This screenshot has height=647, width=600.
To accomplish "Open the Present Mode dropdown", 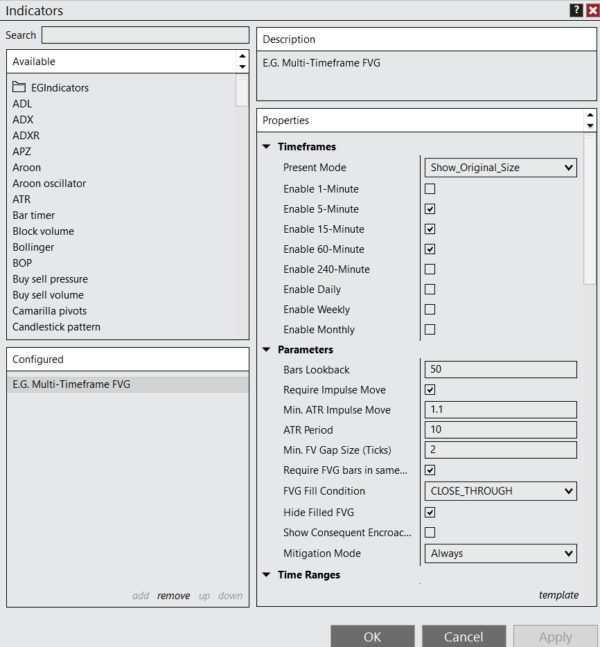I will click(x=501, y=167).
